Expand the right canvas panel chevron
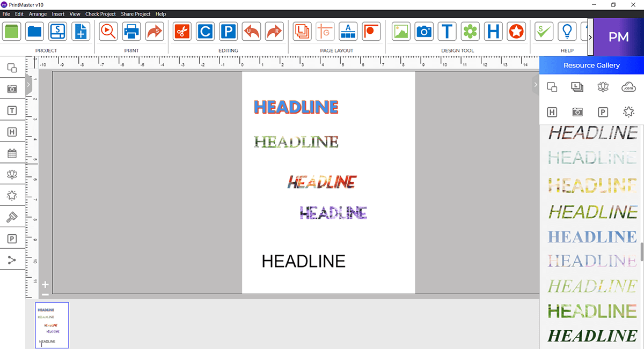This screenshot has height=349, width=644. [535, 84]
